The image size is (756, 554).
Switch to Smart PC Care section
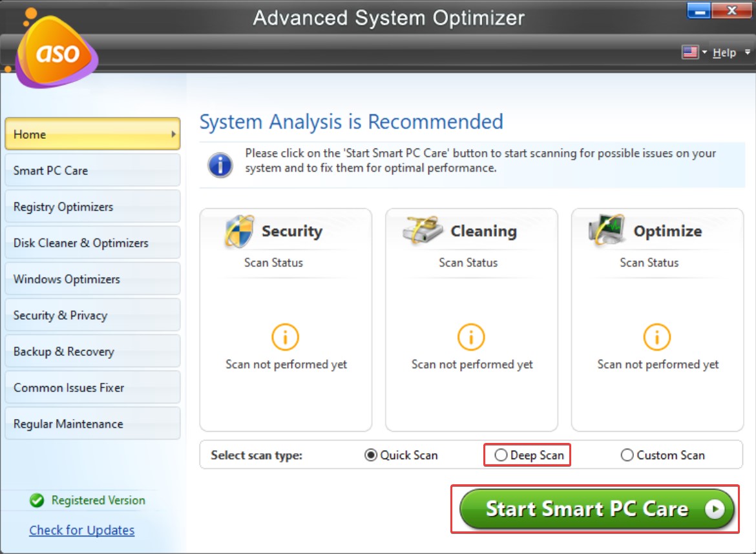click(x=92, y=170)
